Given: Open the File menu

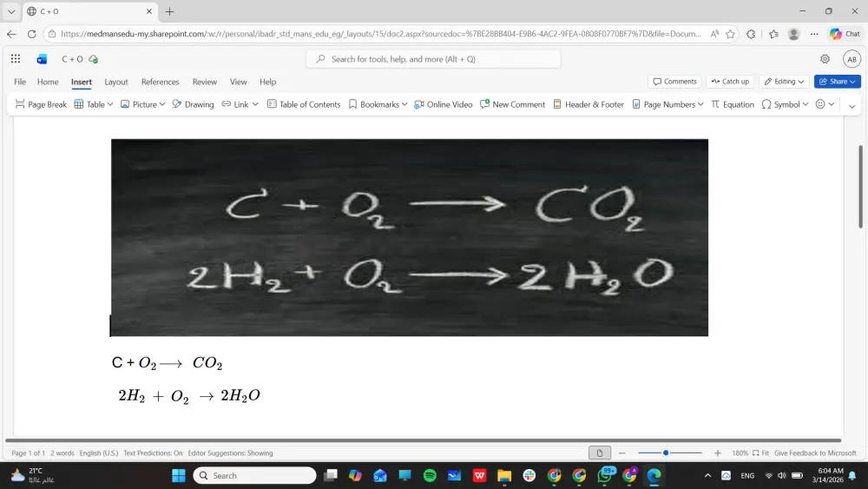Looking at the screenshot, I should tap(20, 82).
